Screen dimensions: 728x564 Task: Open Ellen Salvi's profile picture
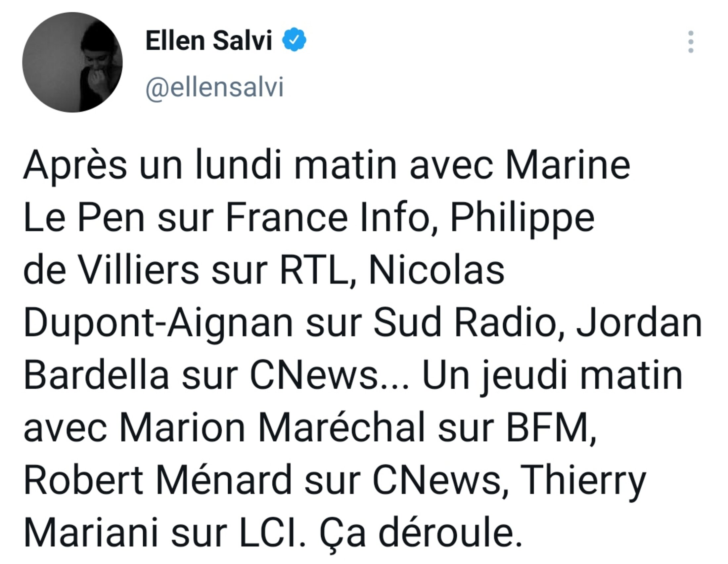coord(72,62)
